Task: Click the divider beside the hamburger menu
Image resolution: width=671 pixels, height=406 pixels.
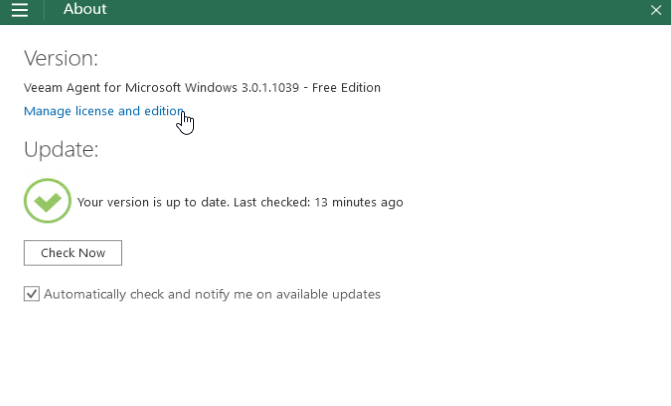Action: [x=44, y=10]
